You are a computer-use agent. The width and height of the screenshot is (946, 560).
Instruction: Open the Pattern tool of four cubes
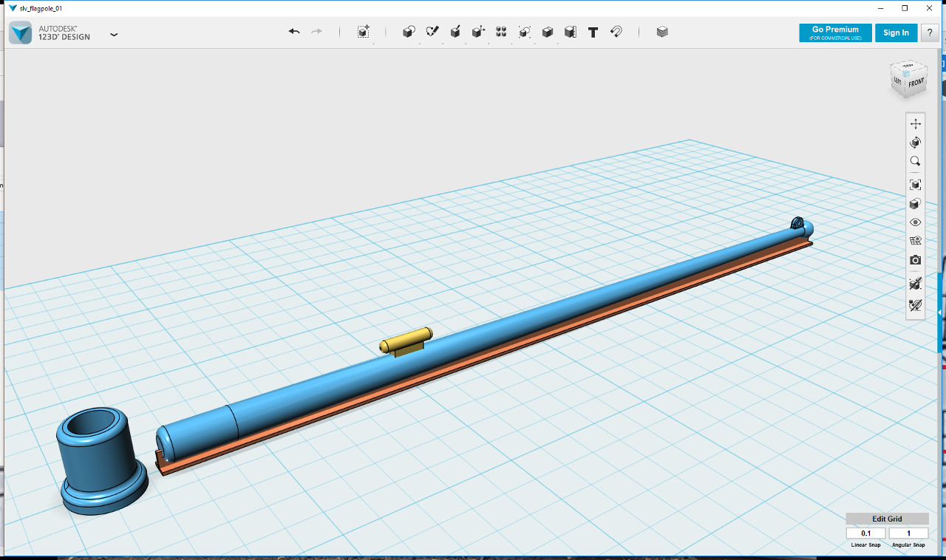point(501,32)
